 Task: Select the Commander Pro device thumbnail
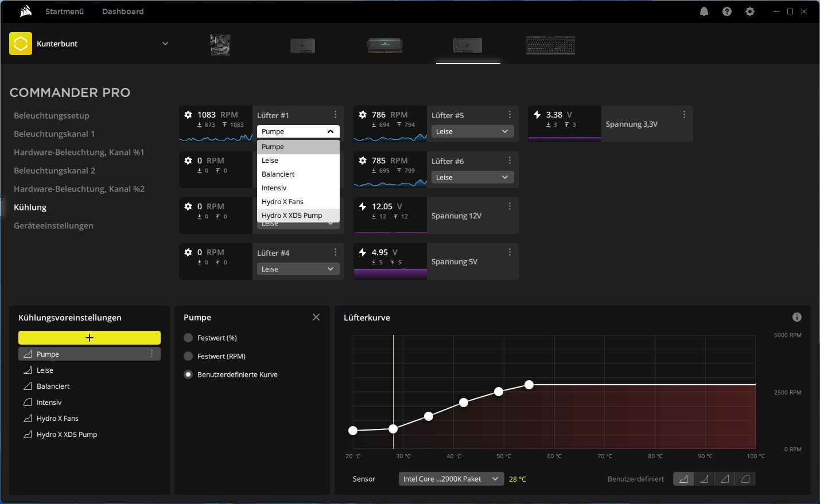468,45
